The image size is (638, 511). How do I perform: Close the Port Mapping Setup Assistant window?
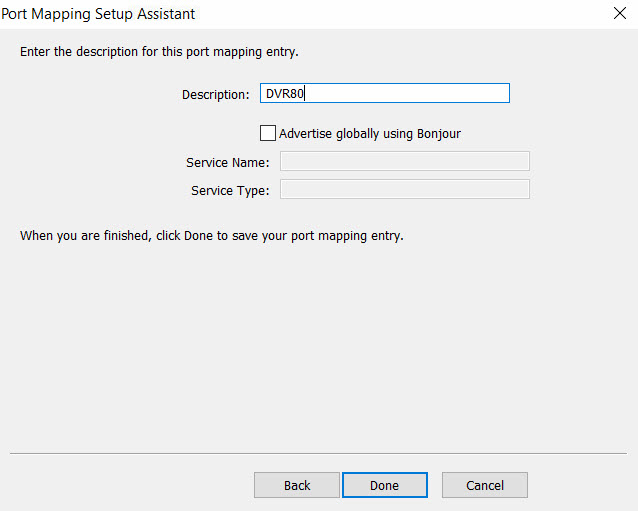[x=618, y=14]
